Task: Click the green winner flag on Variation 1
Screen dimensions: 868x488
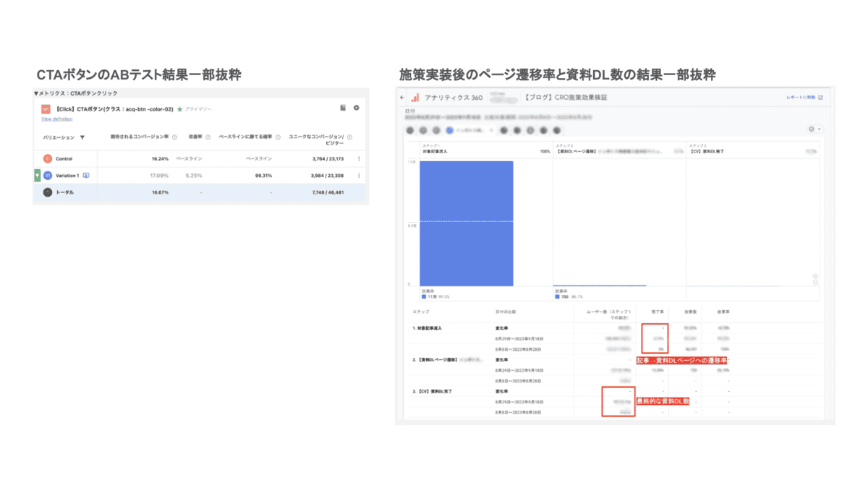Action: [x=37, y=175]
